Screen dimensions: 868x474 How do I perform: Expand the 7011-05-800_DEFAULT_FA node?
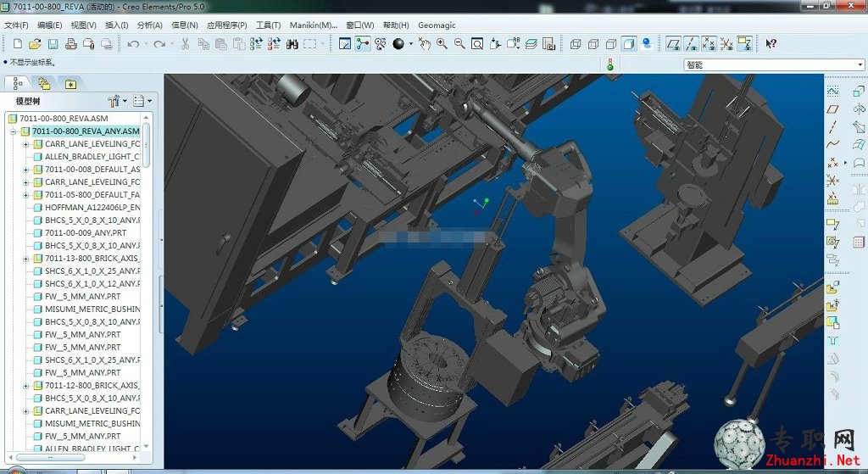[25, 195]
